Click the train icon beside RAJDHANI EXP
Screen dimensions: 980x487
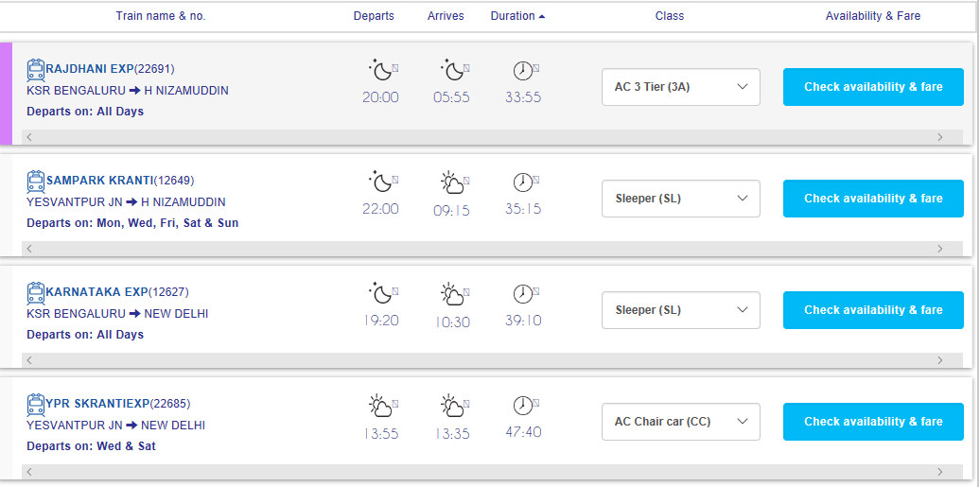click(36, 69)
